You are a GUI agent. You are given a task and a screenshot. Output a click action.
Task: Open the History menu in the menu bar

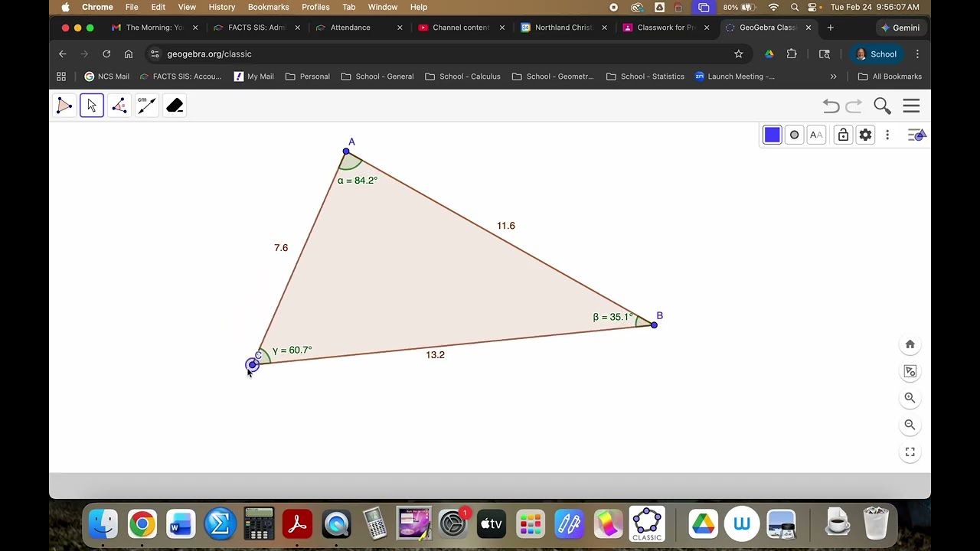click(x=222, y=7)
